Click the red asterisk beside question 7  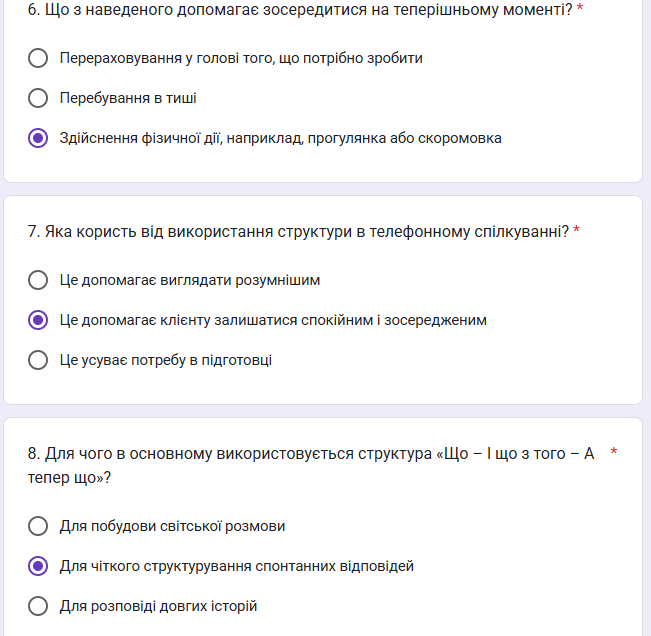[576, 232]
